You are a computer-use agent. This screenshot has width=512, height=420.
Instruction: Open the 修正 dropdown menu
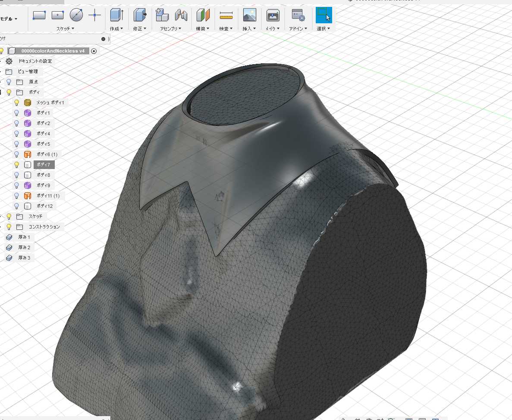click(x=139, y=29)
